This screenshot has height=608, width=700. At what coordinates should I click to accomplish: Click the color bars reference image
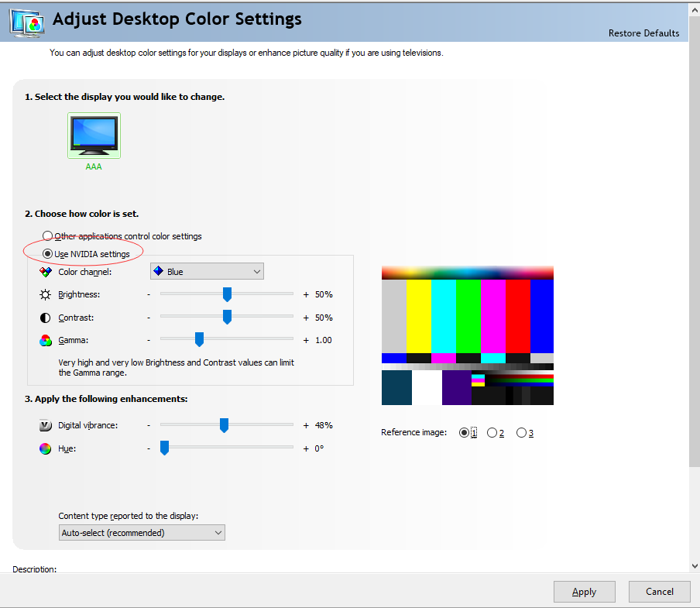point(467,335)
